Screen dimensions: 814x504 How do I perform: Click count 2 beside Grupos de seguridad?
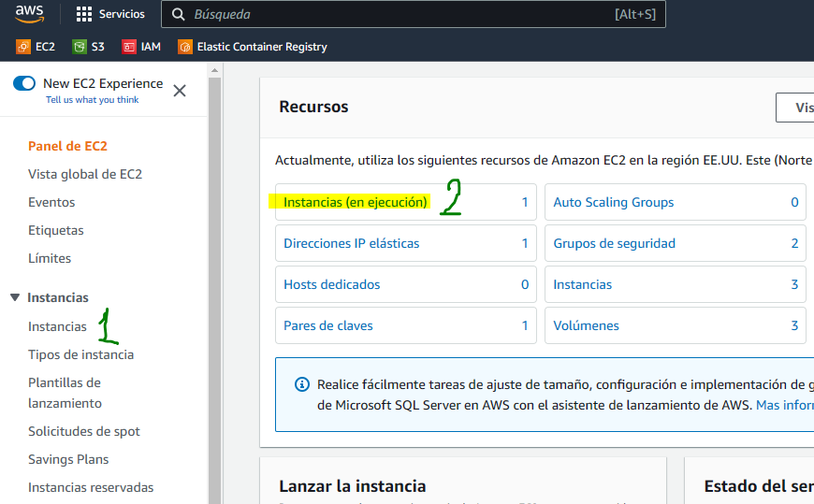(794, 243)
